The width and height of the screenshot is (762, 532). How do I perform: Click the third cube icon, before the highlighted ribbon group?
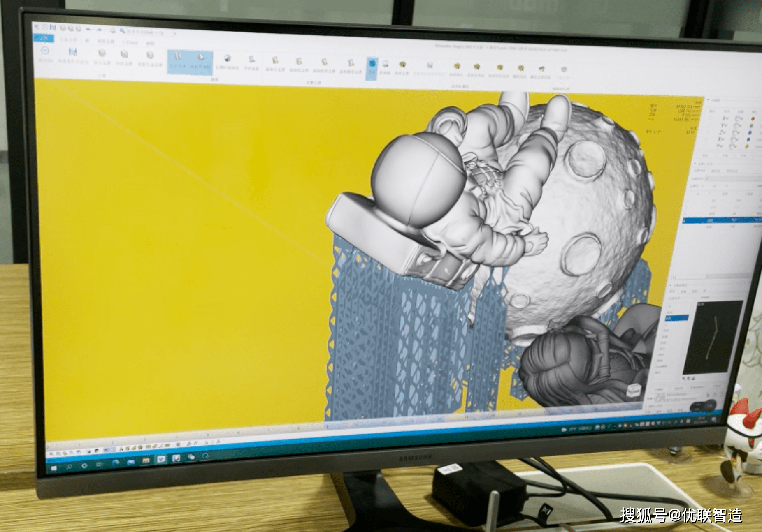(150, 55)
